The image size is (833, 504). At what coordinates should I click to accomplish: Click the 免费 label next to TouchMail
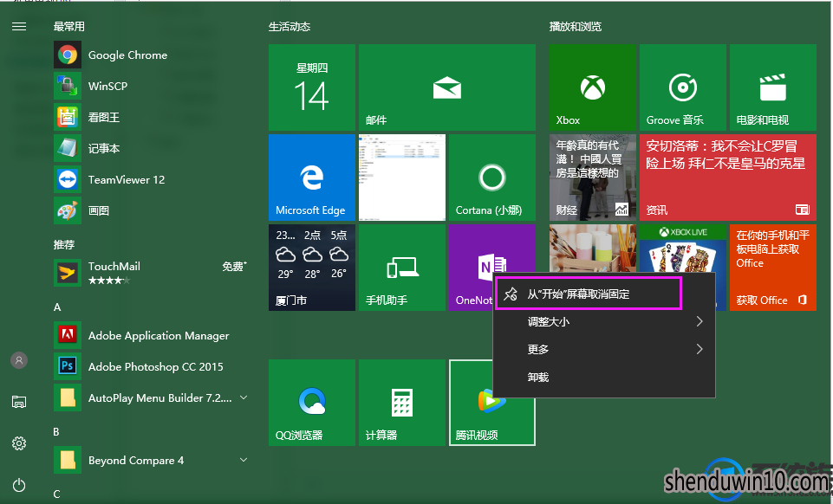pyautogui.click(x=234, y=267)
